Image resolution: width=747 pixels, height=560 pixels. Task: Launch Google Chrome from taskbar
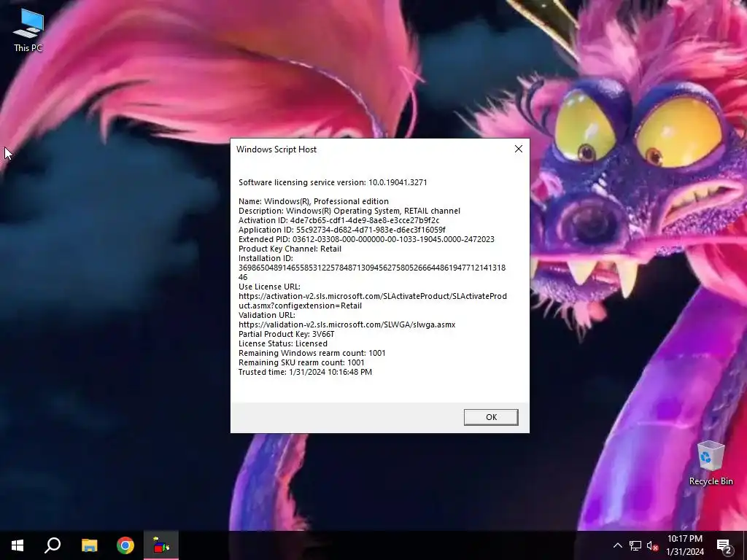[x=125, y=545]
